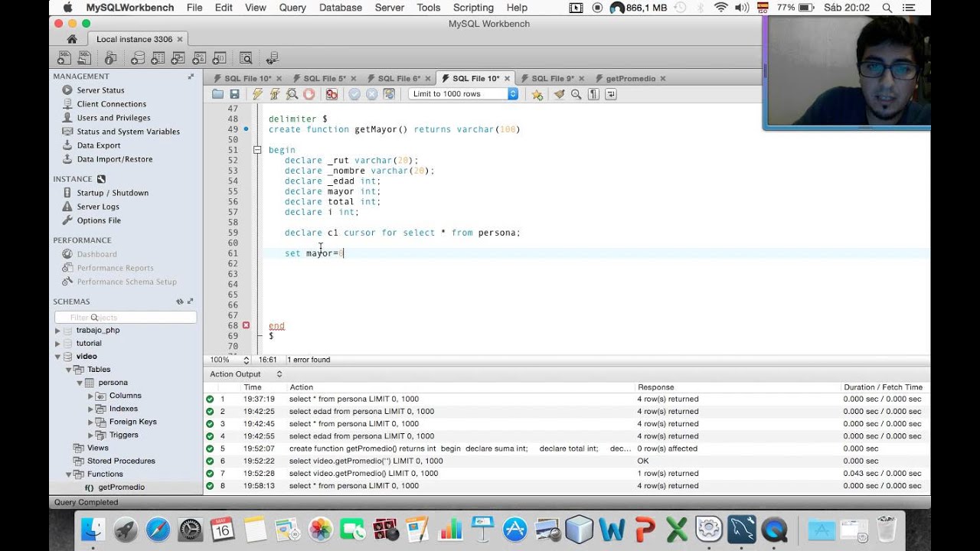
Task: Click the new SQL tab icon
Action: [x=64, y=58]
